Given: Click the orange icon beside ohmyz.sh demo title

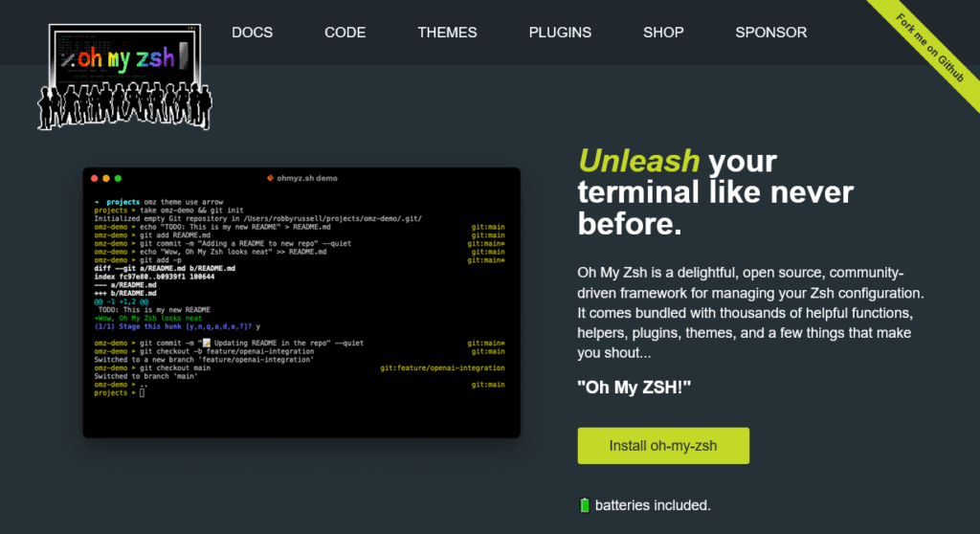Looking at the screenshot, I should (270, 178).
